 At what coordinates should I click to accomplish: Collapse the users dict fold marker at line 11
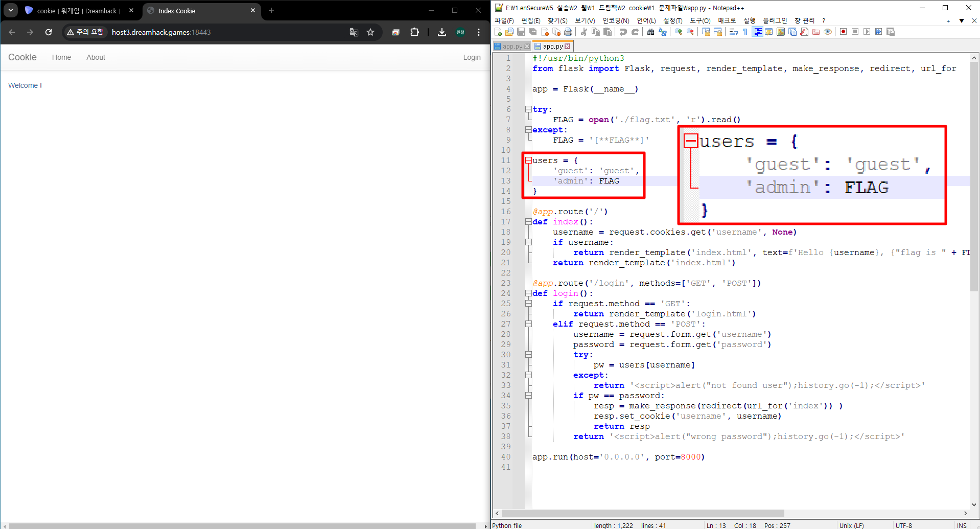point(528,160)
